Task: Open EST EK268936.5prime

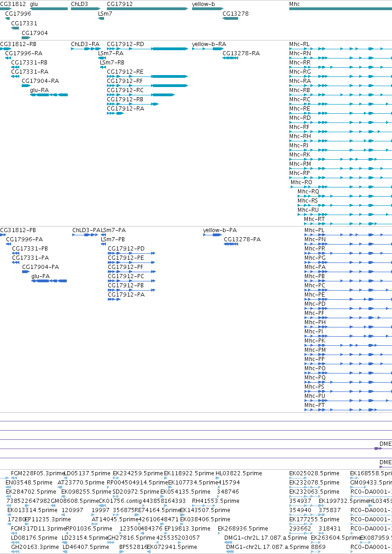Action: click(x=243, y=529)
